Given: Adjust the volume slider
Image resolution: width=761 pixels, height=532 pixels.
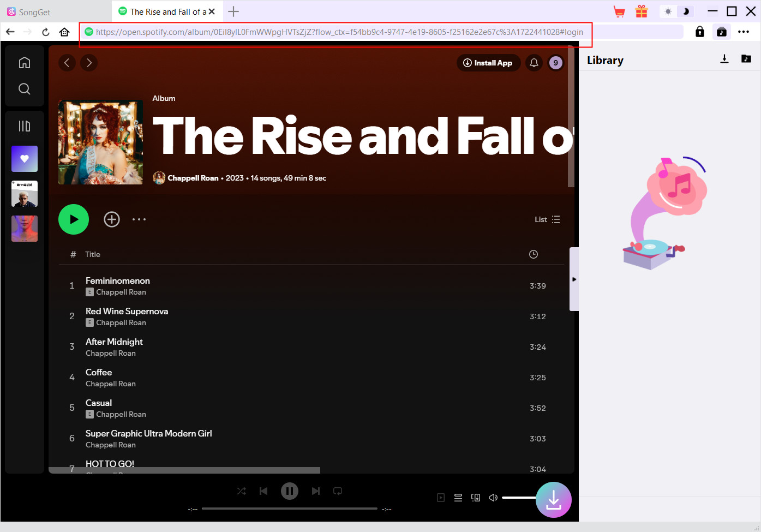Looking at the screenshot, I should (x=518, y=498).
